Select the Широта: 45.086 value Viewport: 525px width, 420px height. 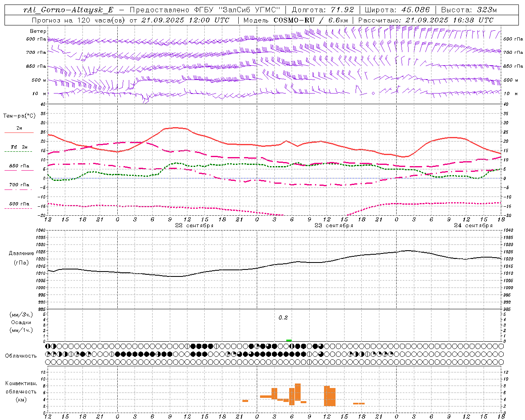pyautogui.click(x=397, y=10)
